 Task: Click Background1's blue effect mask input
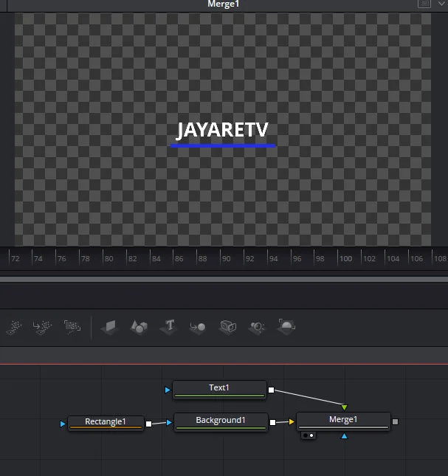[169, 422]
